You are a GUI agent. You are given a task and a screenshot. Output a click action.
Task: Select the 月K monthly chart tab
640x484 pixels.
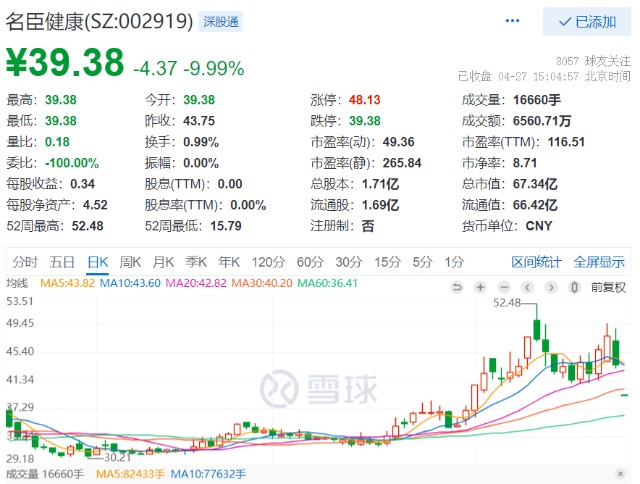coord(163,262)
